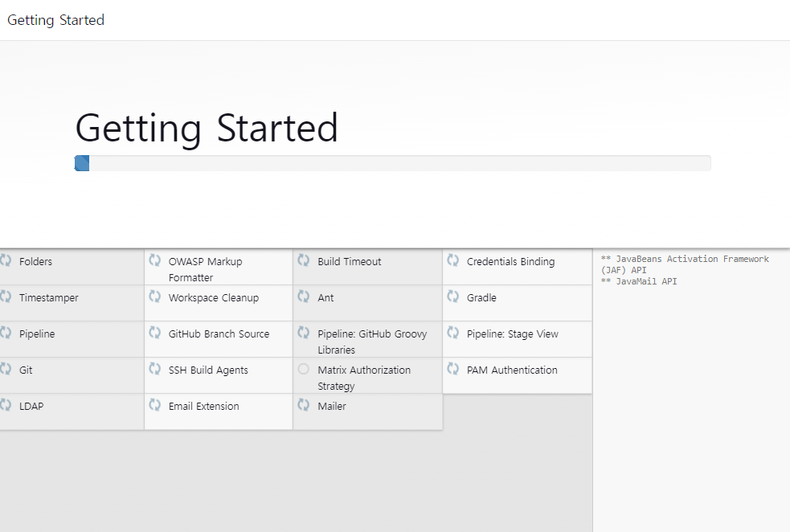
Task: Click the spinner icon beside PAM Authentication
Action: (453, 370)
